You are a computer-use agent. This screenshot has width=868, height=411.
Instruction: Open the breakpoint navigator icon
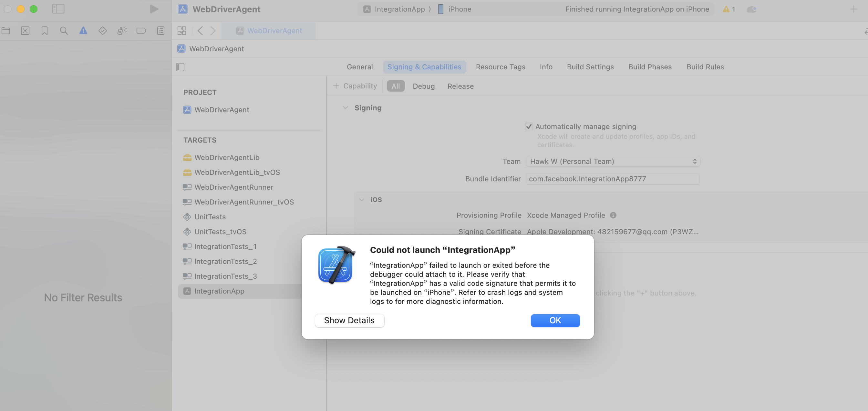coord(141,31)
